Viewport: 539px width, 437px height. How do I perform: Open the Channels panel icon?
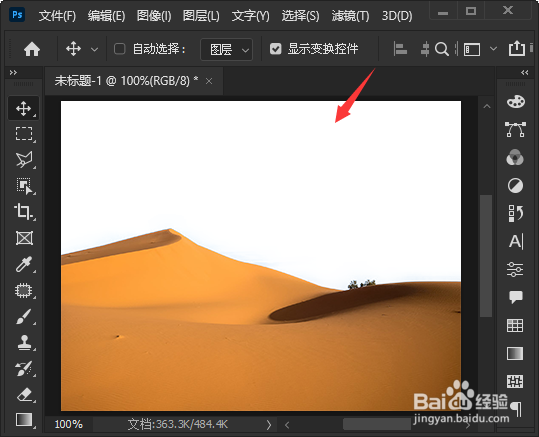coord(515,157)
